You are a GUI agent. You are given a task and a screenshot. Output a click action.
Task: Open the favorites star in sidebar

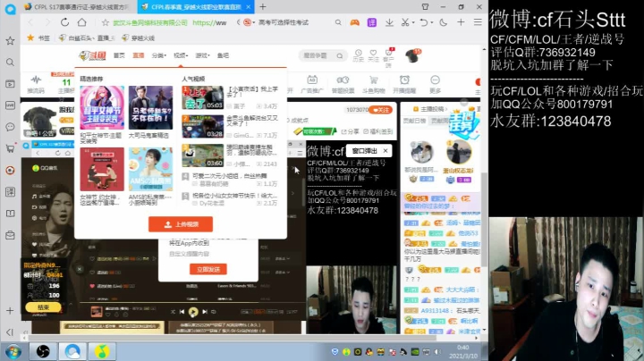(x=10, y=40)
